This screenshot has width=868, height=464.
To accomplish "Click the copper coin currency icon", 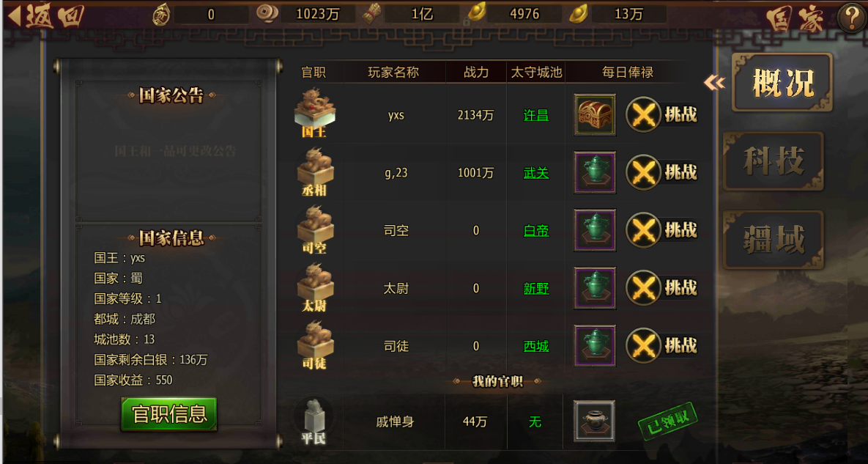I will coord(267,14).
